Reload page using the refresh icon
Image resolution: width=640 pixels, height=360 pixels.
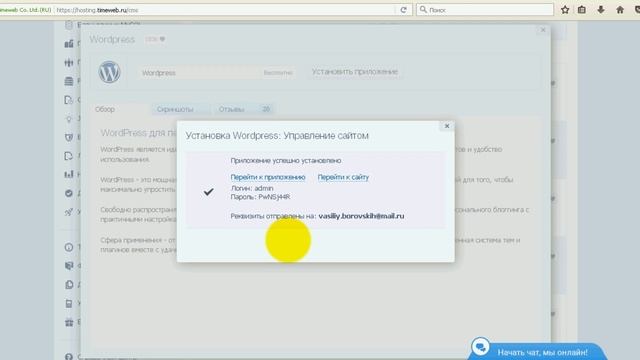403,10
